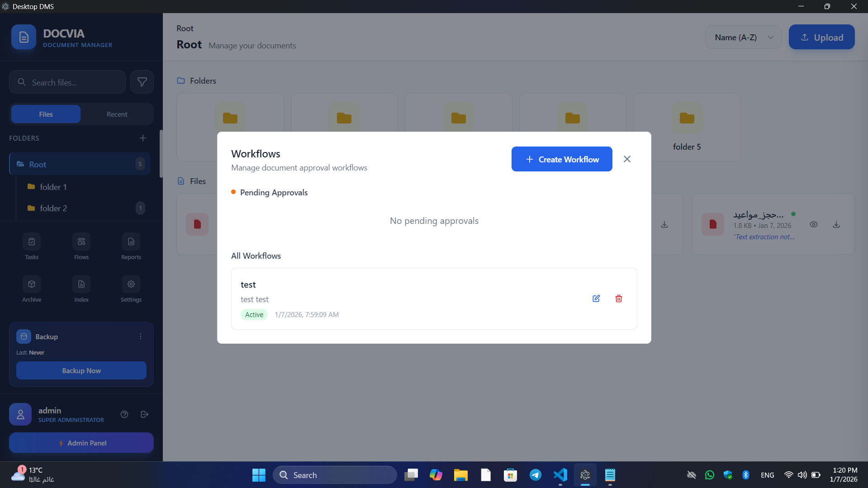Click the Pending Approvals heading
868x488 pixels.
274,192
